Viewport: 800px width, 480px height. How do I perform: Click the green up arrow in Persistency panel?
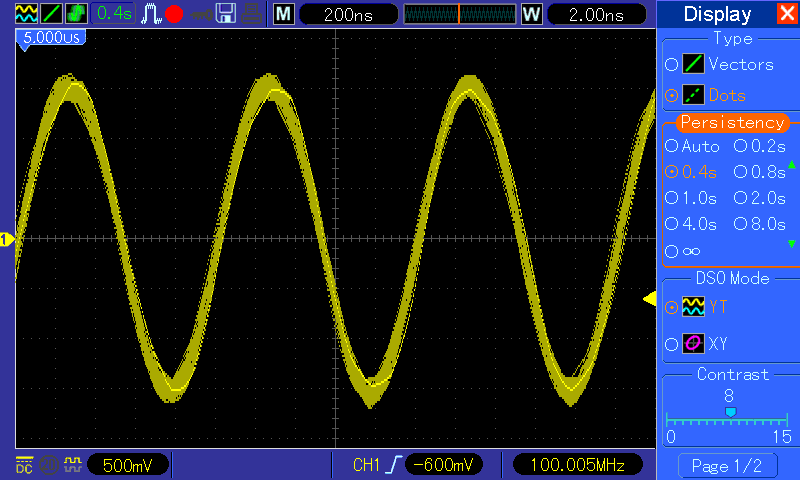click(x=792, y=164)
